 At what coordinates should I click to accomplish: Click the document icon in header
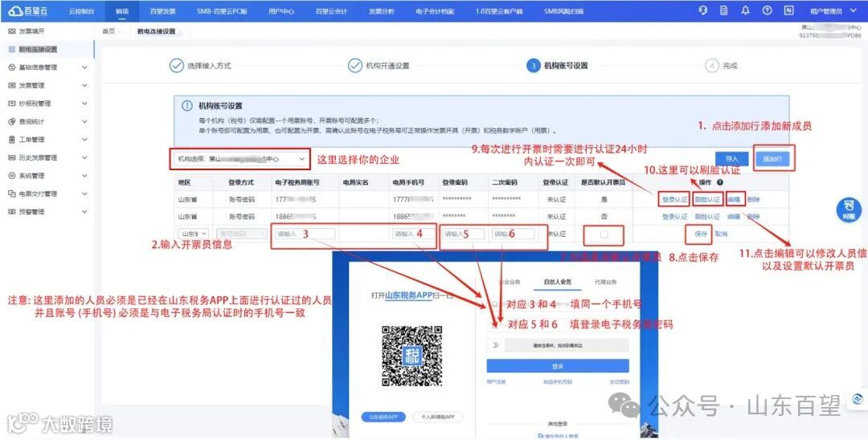(x=724, y=10)
